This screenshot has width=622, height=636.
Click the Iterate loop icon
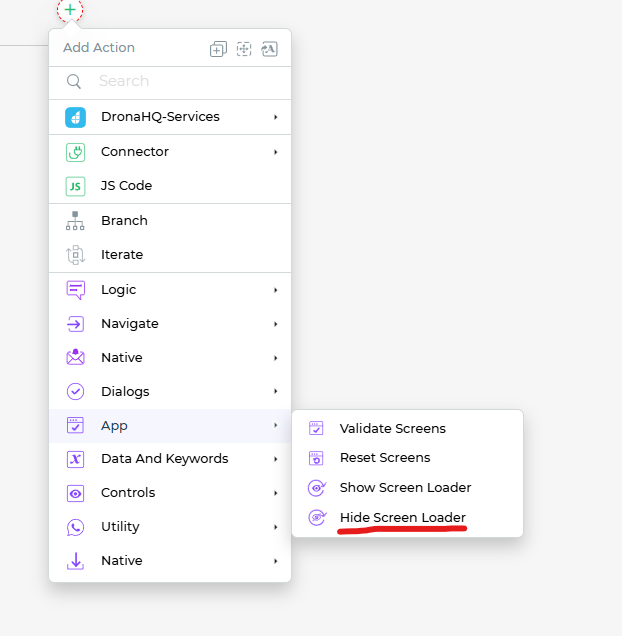(75, 255)
